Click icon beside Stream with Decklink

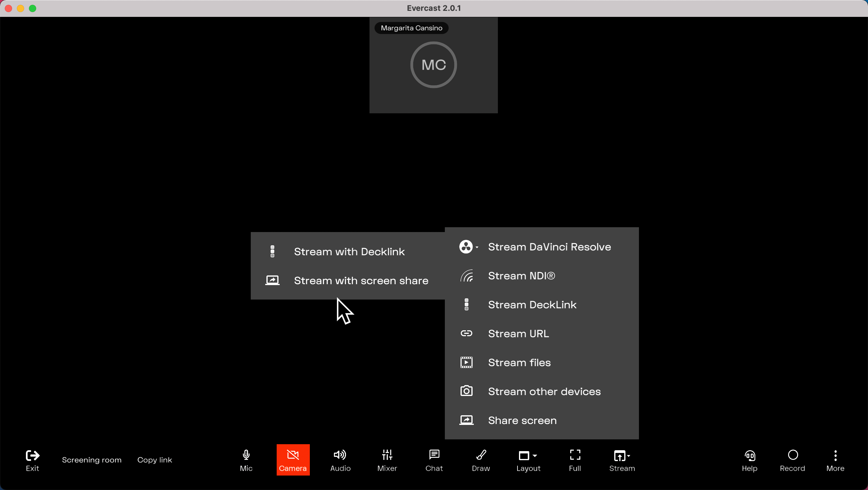point(272,252)
